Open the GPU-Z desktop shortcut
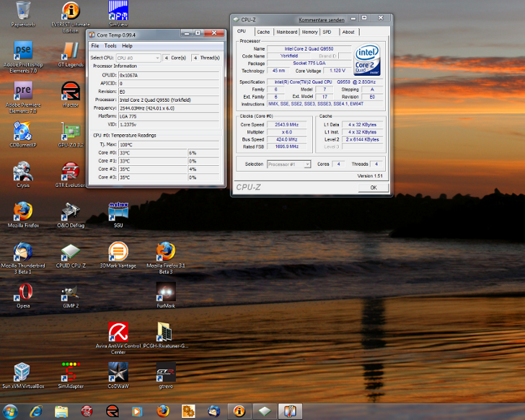The width and height of the screenshot is (525, 420). point(71,131)
